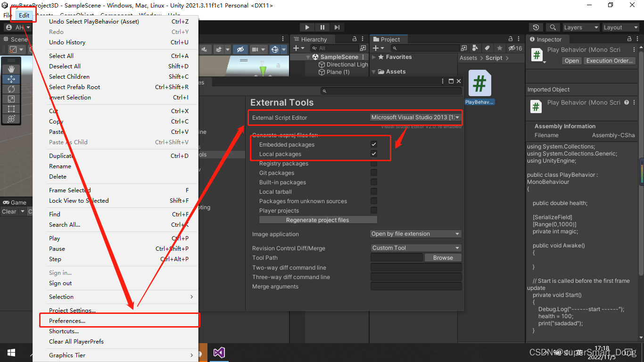
Task: Toggle the Local packages checkbox
Action: click(374, 154)
